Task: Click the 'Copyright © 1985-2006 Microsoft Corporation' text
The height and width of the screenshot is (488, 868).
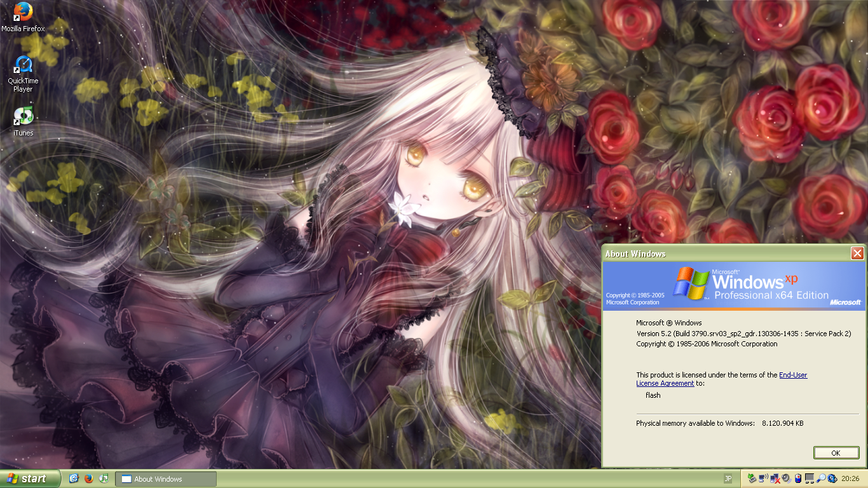Action: (x=707, y=344)
